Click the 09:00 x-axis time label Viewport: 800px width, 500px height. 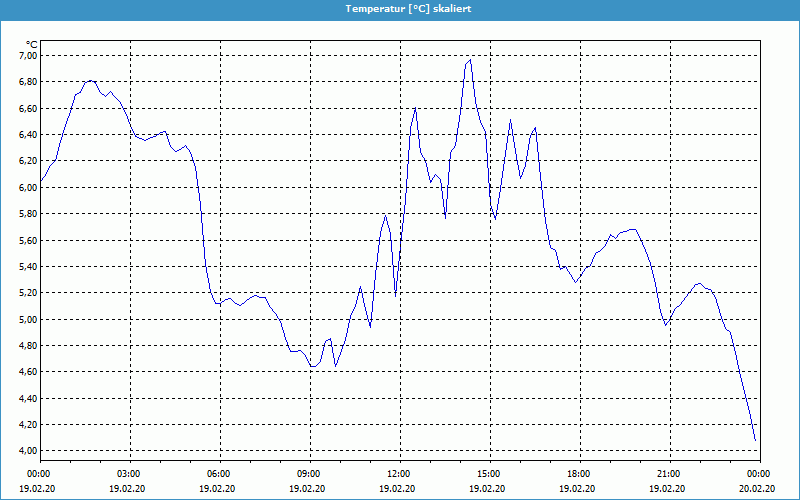point(309,474)
